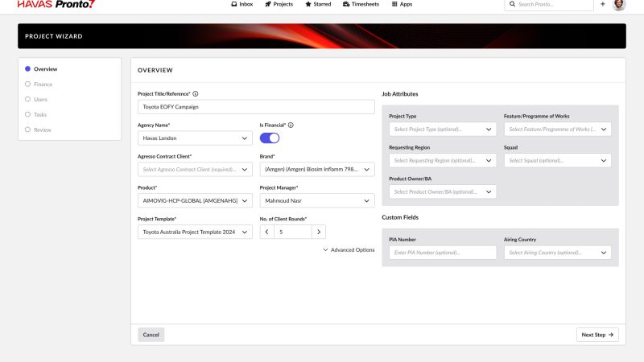Screen dimensions: 644x362
Task: Click the Havas Pronto logo
Action: [56, 4]
